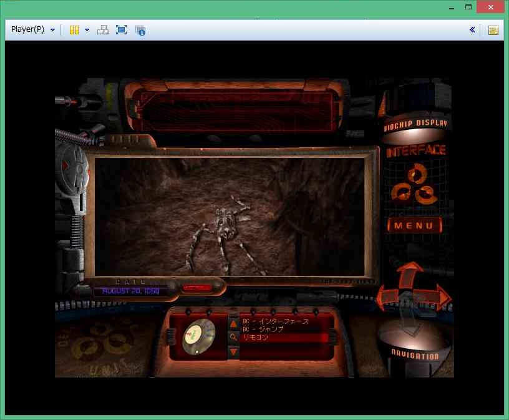Click the red message display panel
This screenshot has height=420, width=509.
236,110
